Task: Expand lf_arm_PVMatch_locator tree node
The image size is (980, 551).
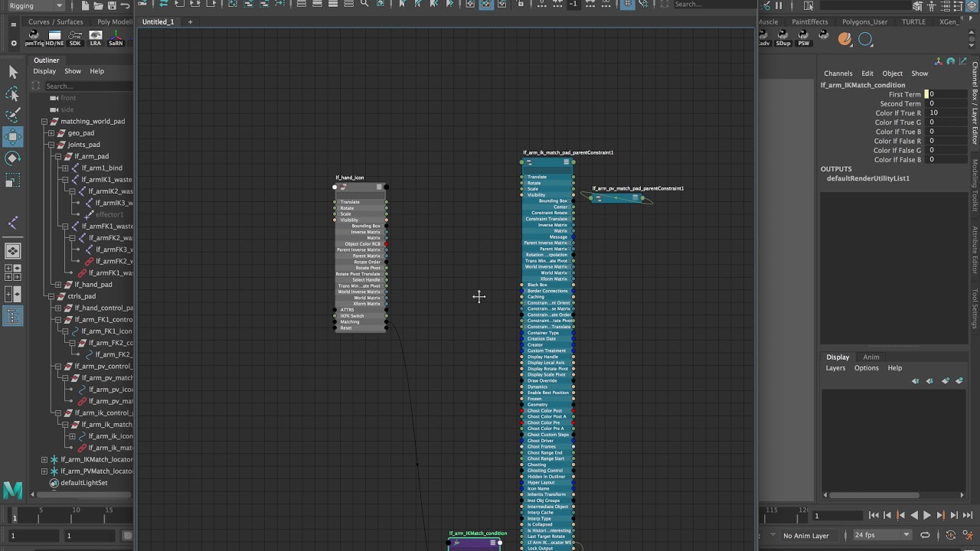Action: [44, 471]
